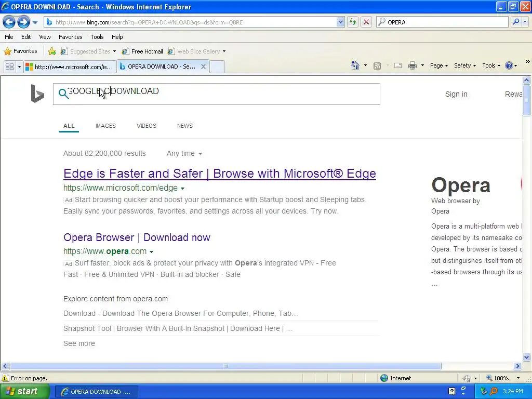Click the Error on page warning icon
The width and height of the screenshot is (532, 399).
point(5,378)
